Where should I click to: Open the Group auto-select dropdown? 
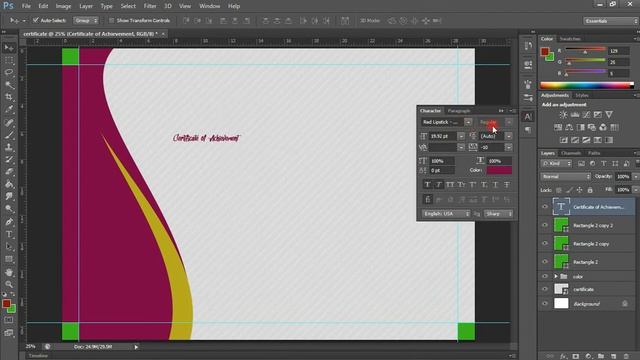click(86, 20)
